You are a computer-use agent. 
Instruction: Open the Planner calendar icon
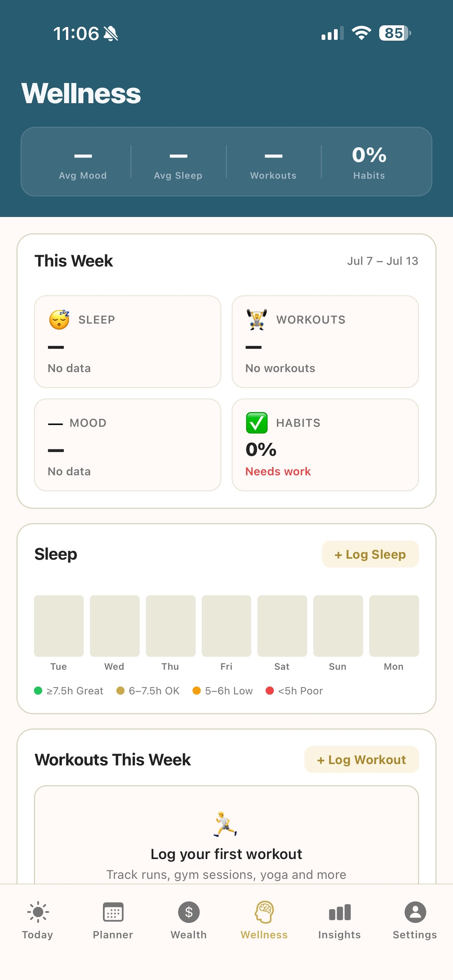point(113,912)
